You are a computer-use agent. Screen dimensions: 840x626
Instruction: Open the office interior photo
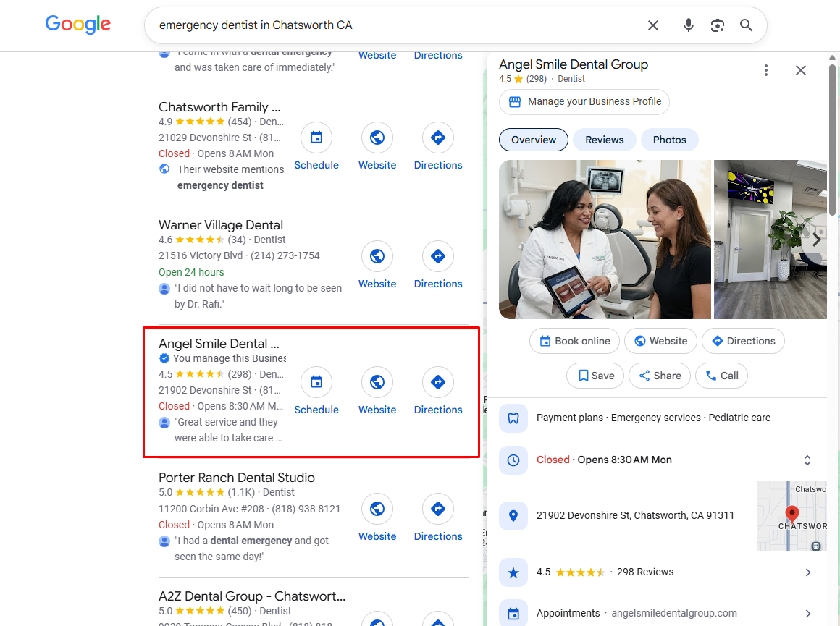pyautogui.click(x=770, y=240)
